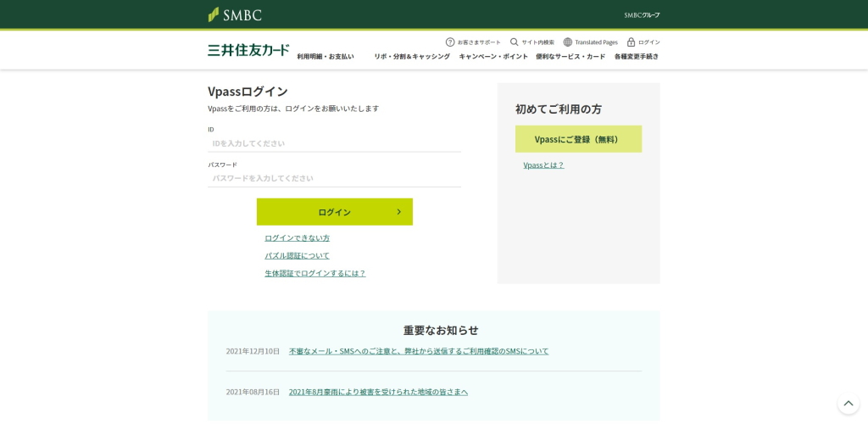Expand the 便利なサービス・カード menu

pyautogui.click(x=570, y=57)
